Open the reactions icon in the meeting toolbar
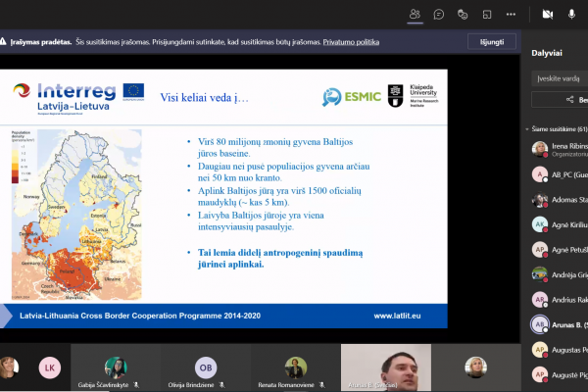Screen dimensions: 588x392 coord(463,15)
